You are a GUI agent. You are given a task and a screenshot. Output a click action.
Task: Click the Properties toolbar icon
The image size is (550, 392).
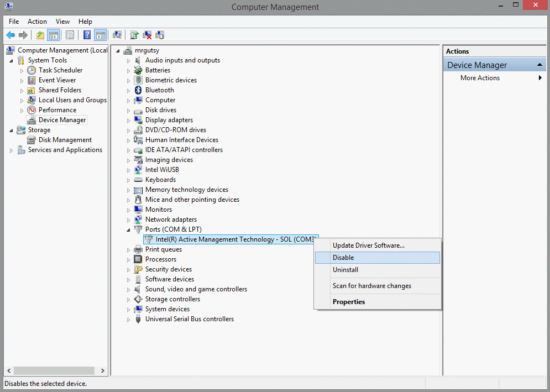[70, 35]
